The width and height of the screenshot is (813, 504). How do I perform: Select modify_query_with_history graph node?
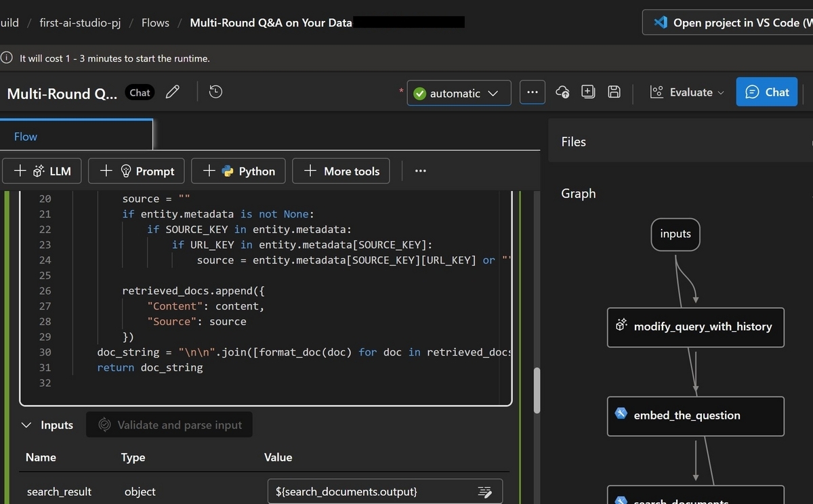click(x=695, y=327)
